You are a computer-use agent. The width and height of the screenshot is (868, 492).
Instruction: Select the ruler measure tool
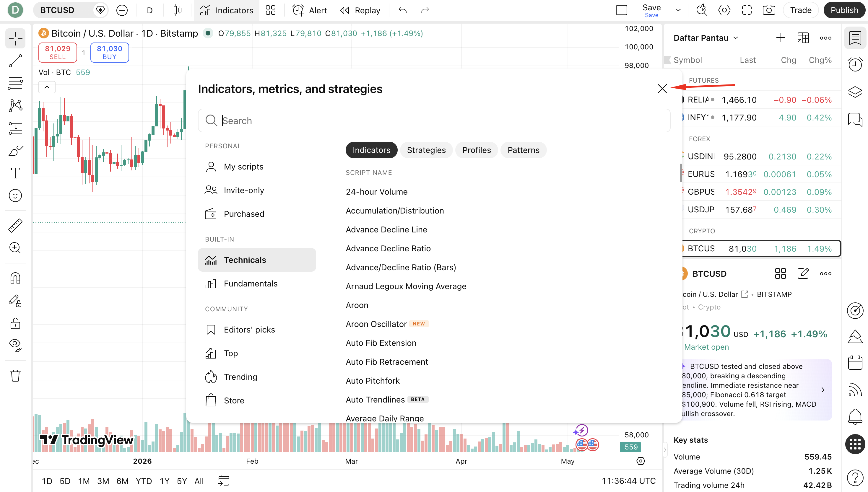pyautogui.click(x=15, y=225)
